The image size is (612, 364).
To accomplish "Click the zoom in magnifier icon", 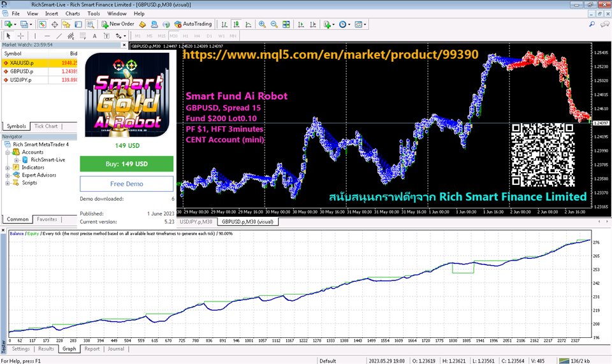I will pyautogui.click(x=262, y=24).
